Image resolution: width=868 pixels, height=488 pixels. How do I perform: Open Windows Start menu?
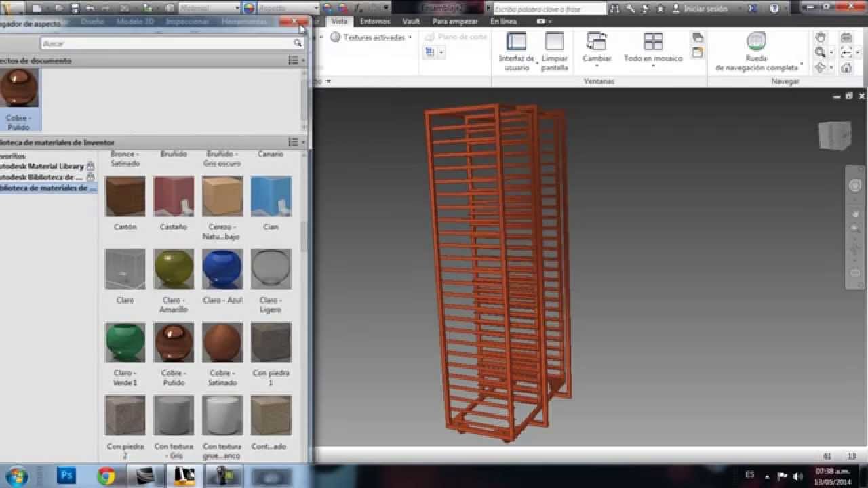tap(17, 476)
